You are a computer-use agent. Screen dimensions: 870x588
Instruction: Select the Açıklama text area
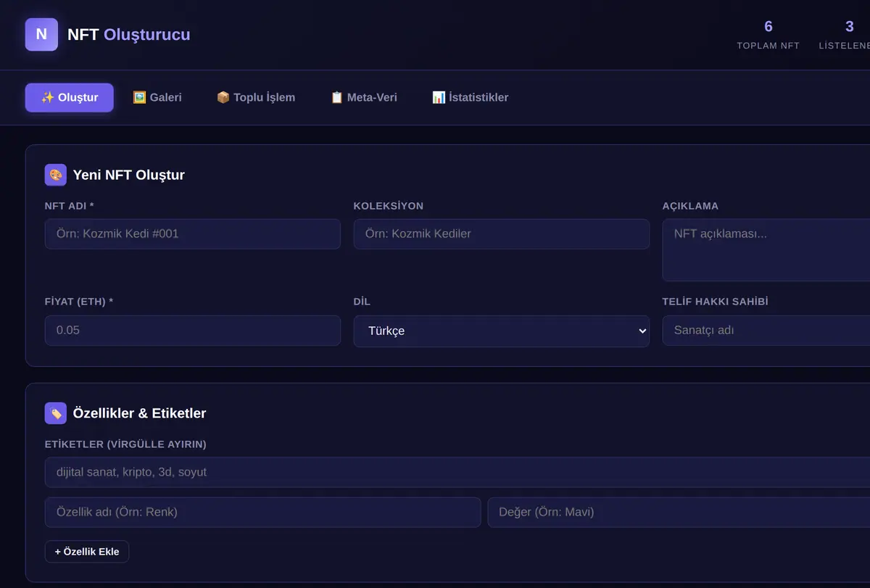pyautogui.click(x=766, y=250)
